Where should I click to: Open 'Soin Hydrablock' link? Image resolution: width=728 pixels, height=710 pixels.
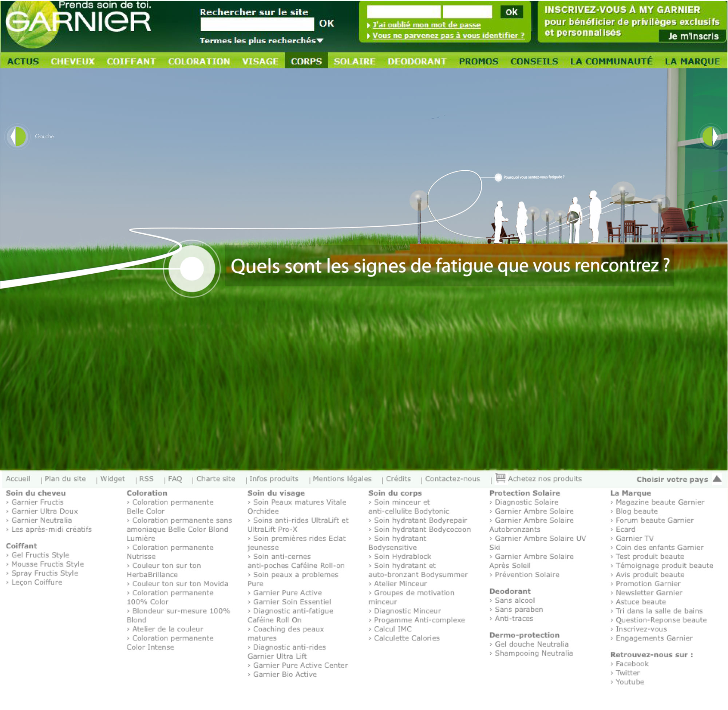pos(403,556)
